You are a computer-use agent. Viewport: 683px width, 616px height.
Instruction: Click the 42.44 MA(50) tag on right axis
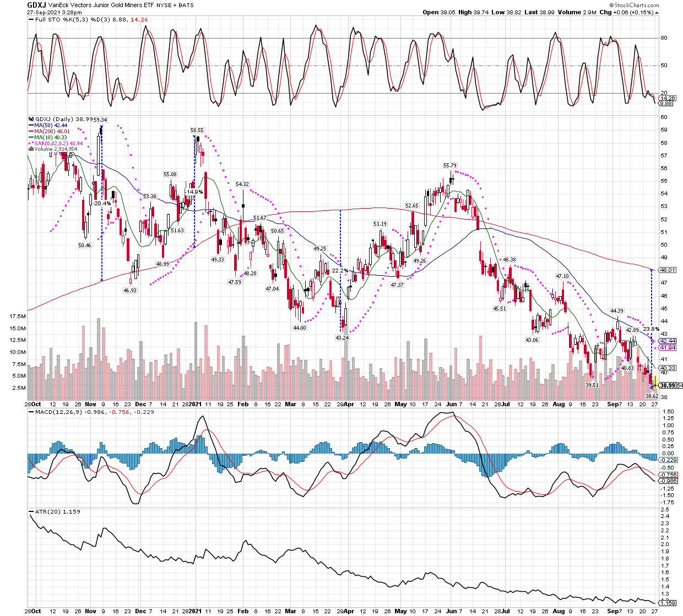[x=668, y=341]
